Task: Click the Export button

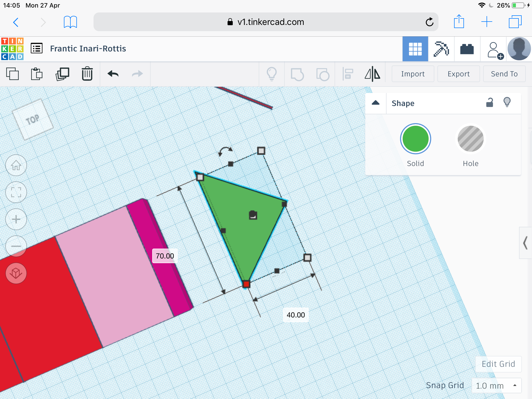Action: coord(458,74)
